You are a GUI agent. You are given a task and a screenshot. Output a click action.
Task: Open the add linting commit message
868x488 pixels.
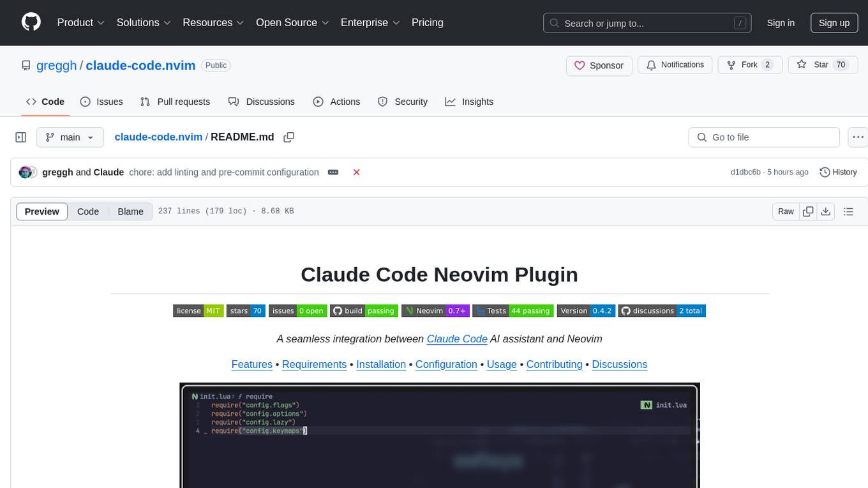coord(224,172)
